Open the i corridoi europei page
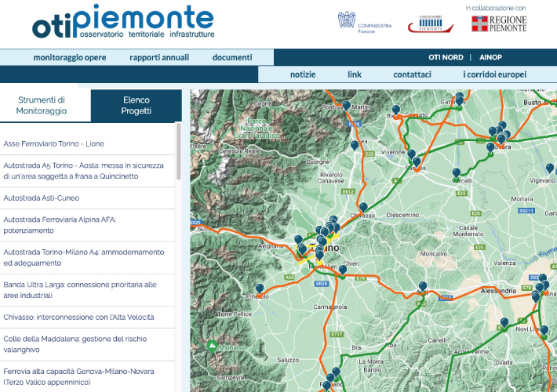 (494, 74)
